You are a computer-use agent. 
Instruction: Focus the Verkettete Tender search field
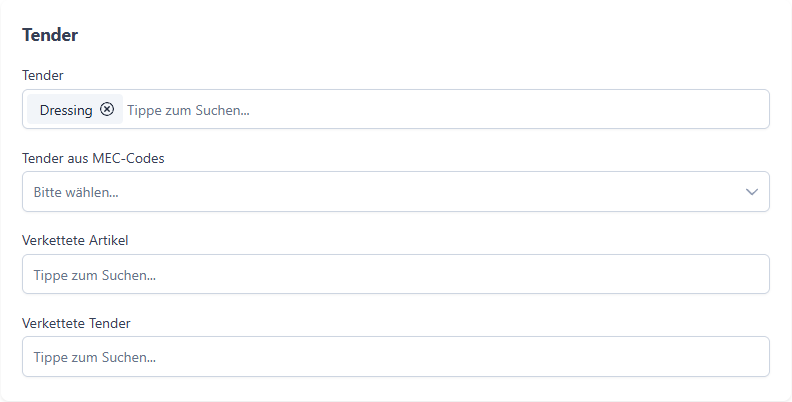point(396,357)
